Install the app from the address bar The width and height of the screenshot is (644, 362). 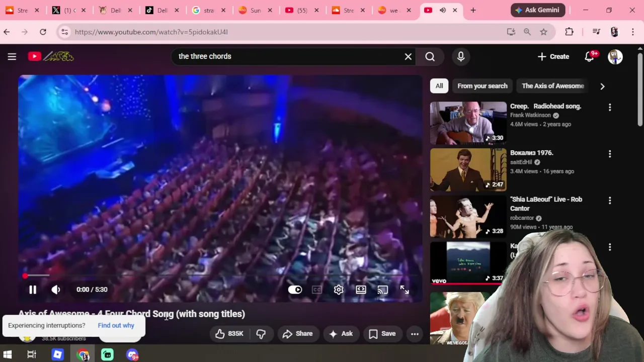point(511,32)
